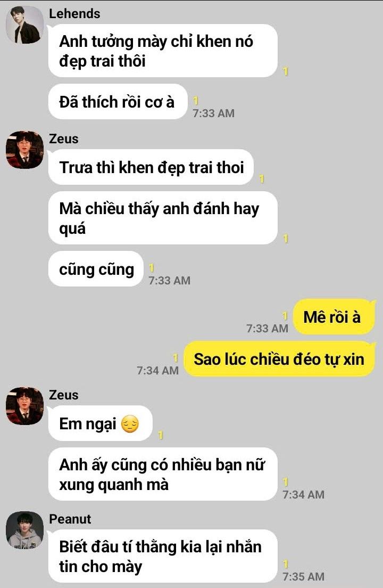Tap unread count next to 'Em ngại' bubble

pos(161,435)
